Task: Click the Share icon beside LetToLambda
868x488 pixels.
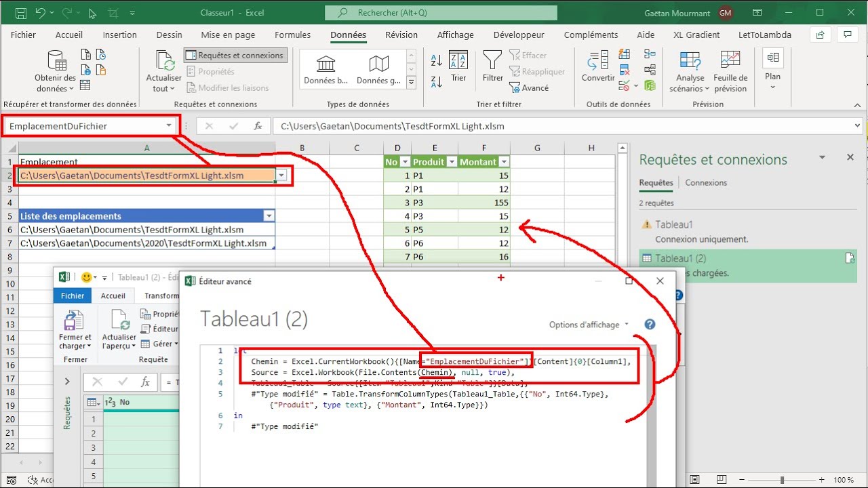Action: point(821,35)
